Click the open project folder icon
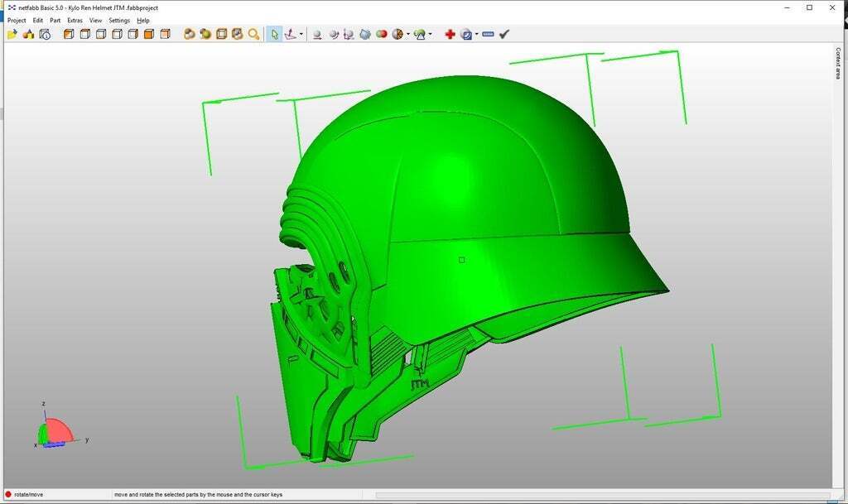The width and height of the screenshot is (848, 504). pyautogui.click(x=12, y=35)
